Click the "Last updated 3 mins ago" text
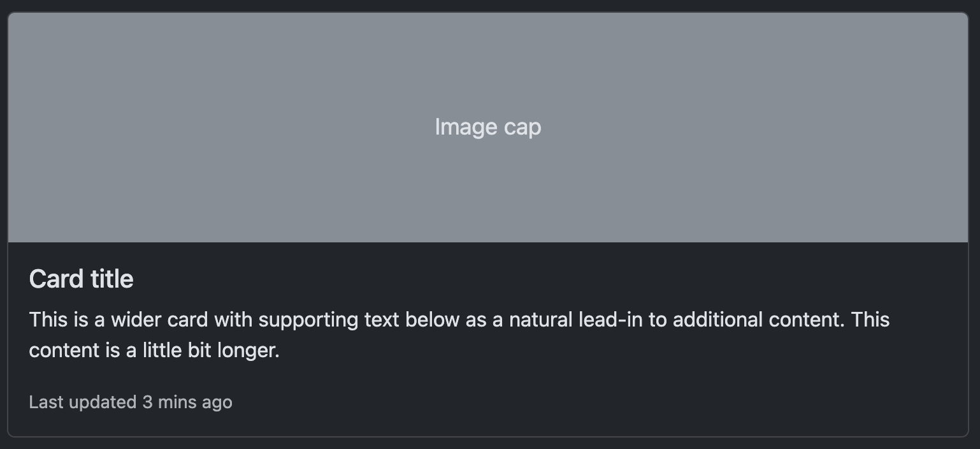 point(131,402)
